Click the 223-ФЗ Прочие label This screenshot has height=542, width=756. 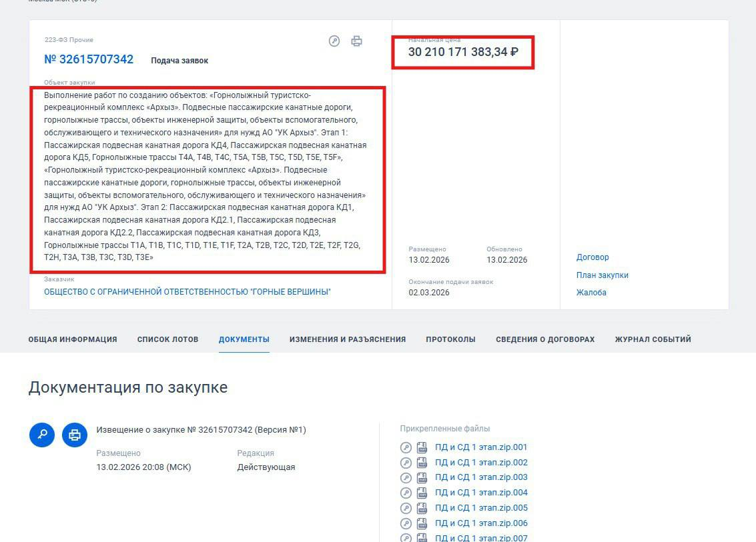pyautogui.click(x=69, y=40)
